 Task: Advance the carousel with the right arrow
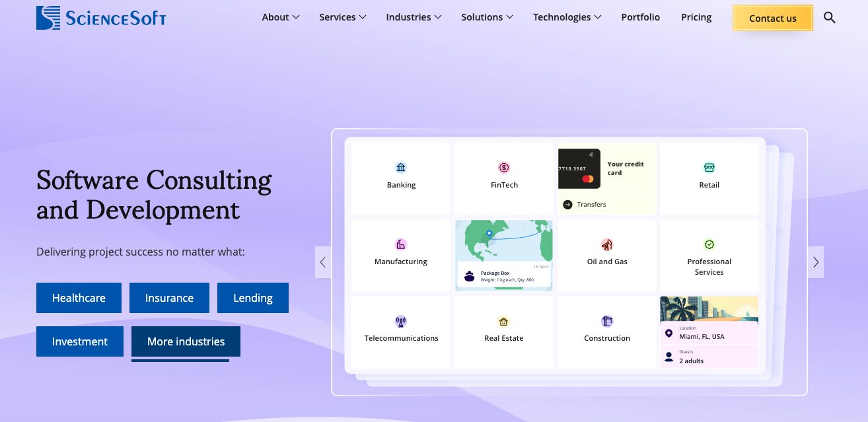coord(815,262)
